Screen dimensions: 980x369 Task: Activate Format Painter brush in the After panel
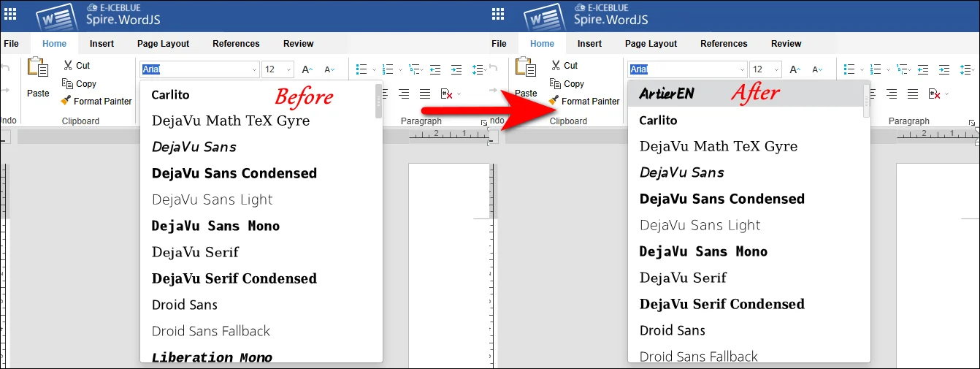tap(554, 101)
